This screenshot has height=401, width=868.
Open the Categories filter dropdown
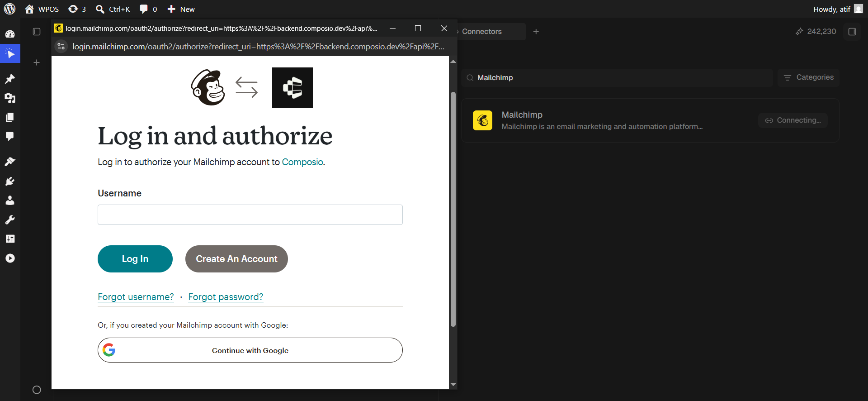[808, 77]
